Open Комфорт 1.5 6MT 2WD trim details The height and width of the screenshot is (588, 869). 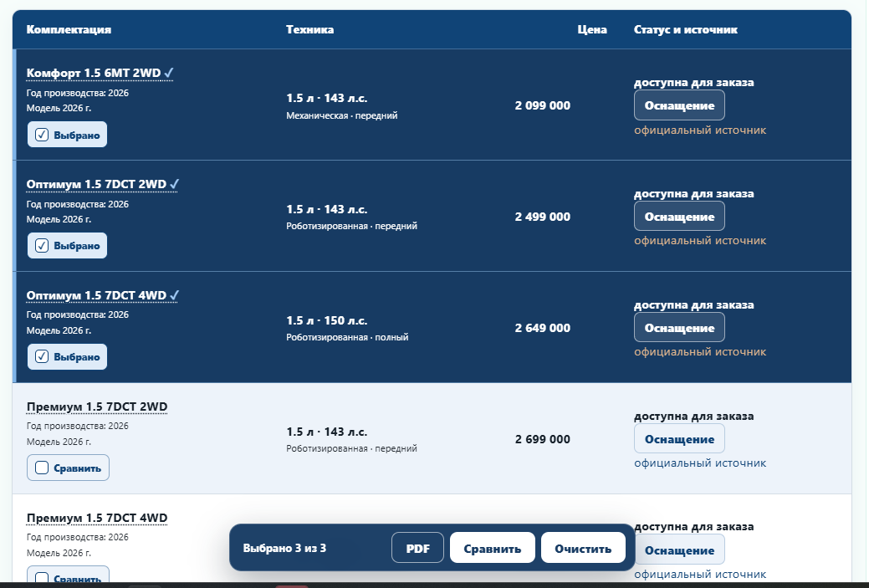100,73
